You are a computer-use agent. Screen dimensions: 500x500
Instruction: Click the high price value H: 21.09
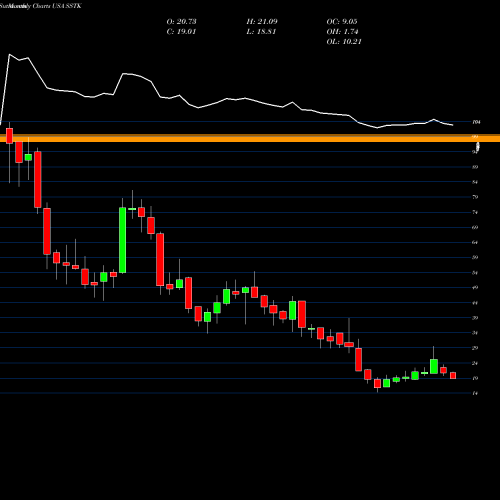(262, 22)
